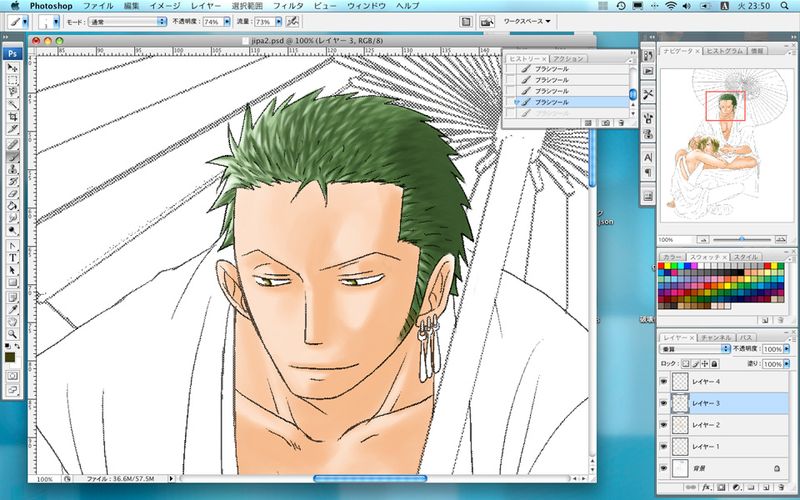Screen dimensions: 800x500
Task: Open the ウィンドウ menu
Action: coord(366,6)
